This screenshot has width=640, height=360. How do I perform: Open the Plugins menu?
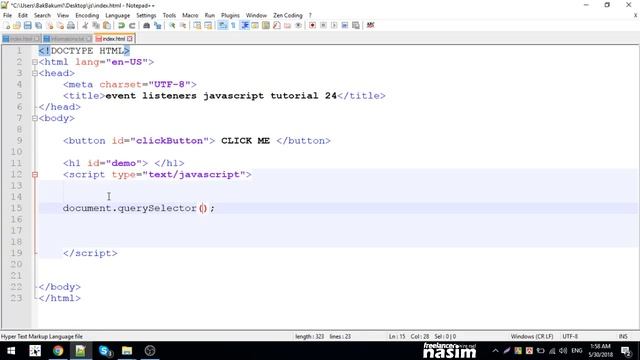pos(230,16)
